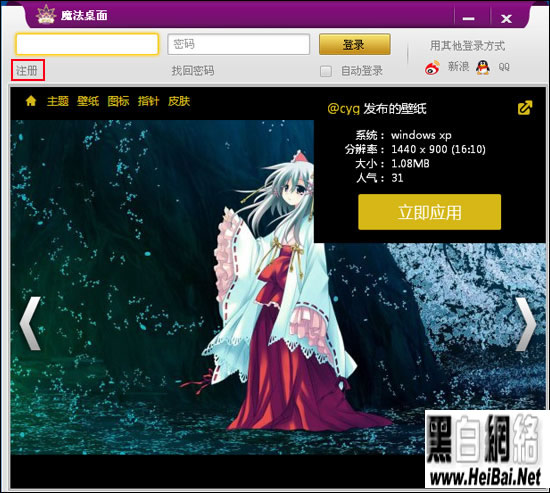Viewport: 550px width, 493px height.
Task: Click the 立即应用 button
Action: pyautogui.click(x=429, y=212)
